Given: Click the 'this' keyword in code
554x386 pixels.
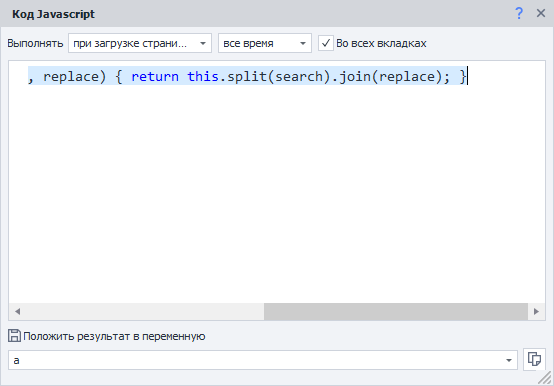Looking at the screenshot, I should (203, 76).
